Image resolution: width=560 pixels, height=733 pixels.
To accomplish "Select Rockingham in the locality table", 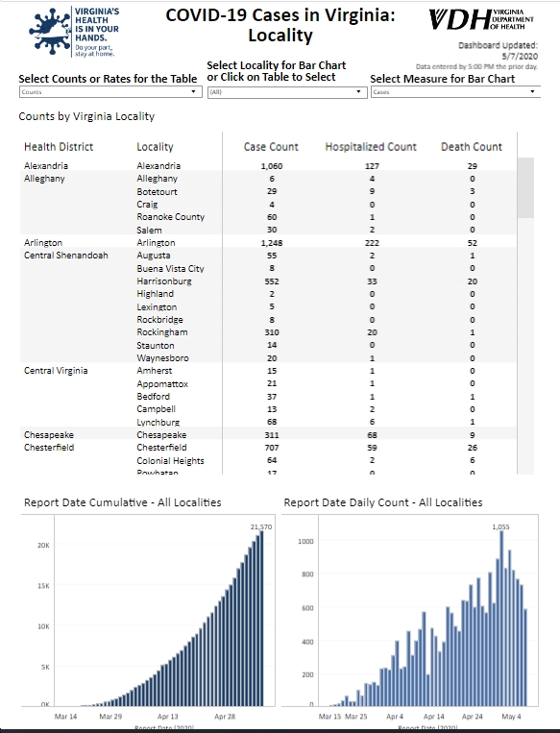I will [x=161, y=332].
